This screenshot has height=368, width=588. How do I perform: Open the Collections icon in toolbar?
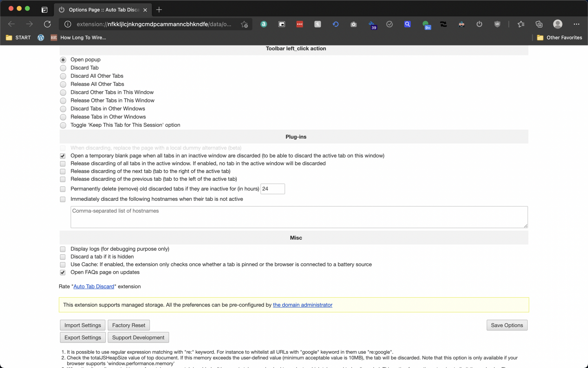(539, 24)
